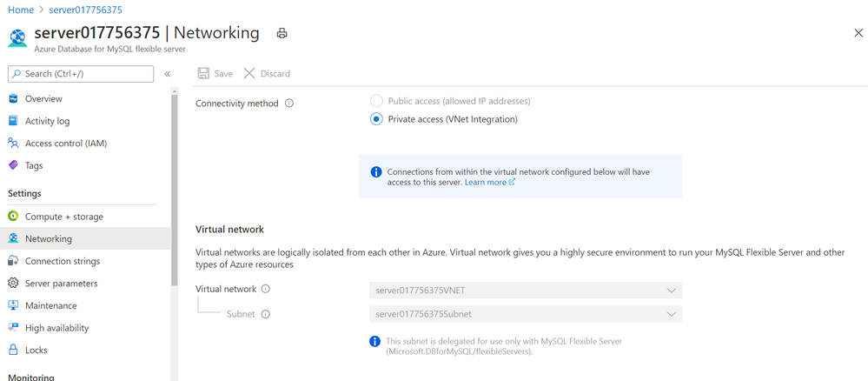Open the Virtual network dropdown
The image size is (868, 381).
[526, 291]
